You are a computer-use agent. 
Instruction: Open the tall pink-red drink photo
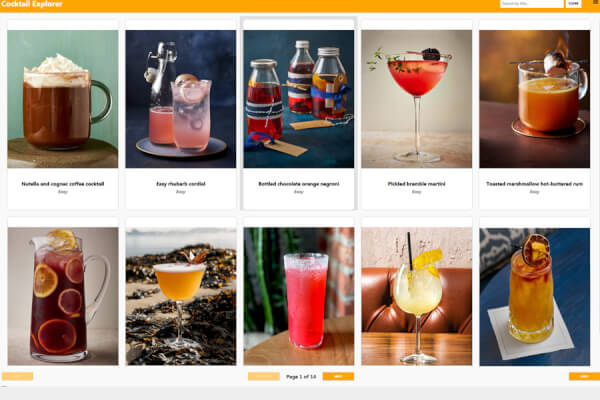[298, 296]
